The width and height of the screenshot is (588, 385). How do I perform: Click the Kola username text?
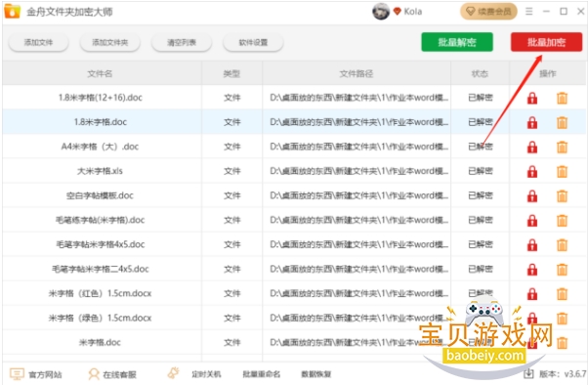tap(413, 12)
